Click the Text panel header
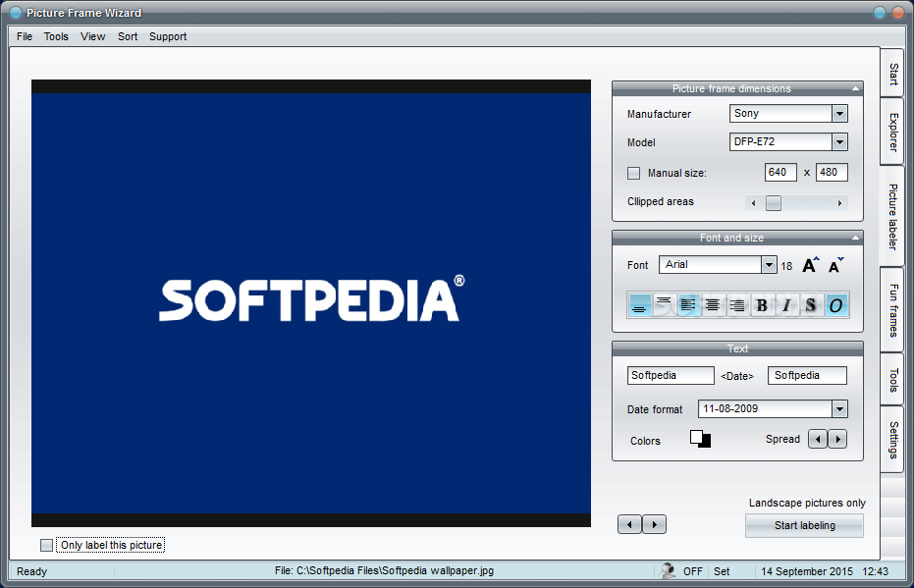 click(x=737, y=348)
